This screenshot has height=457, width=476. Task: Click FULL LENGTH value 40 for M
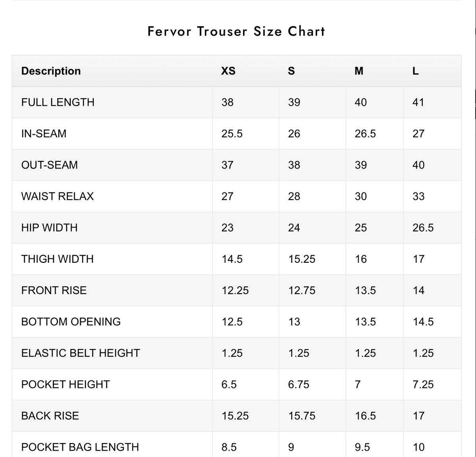pyautogui.click(x=361, y=102)
